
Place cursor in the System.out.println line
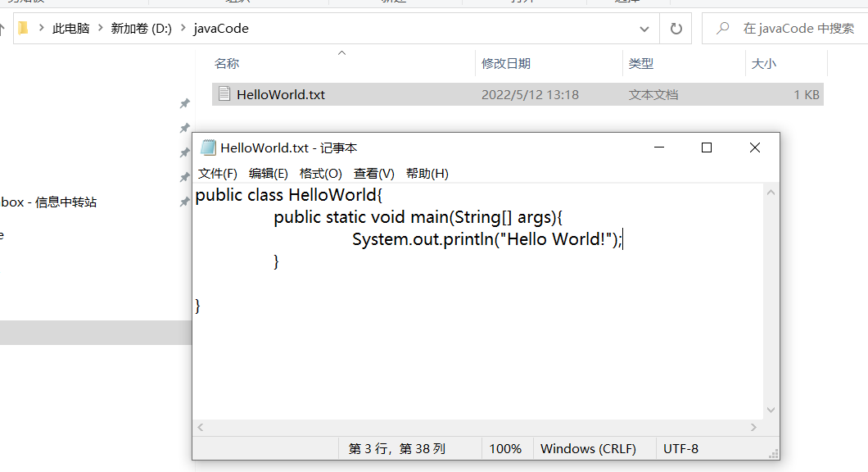487,239
